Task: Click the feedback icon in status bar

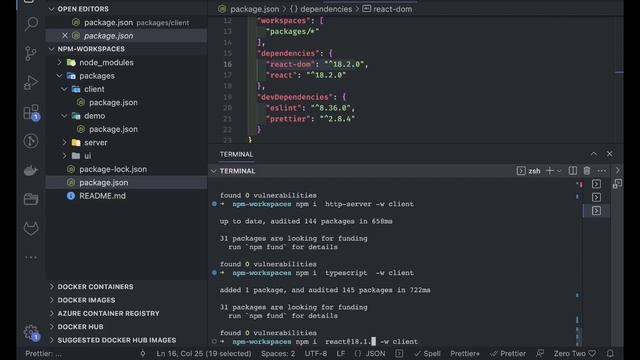Action: pos(540,353)
